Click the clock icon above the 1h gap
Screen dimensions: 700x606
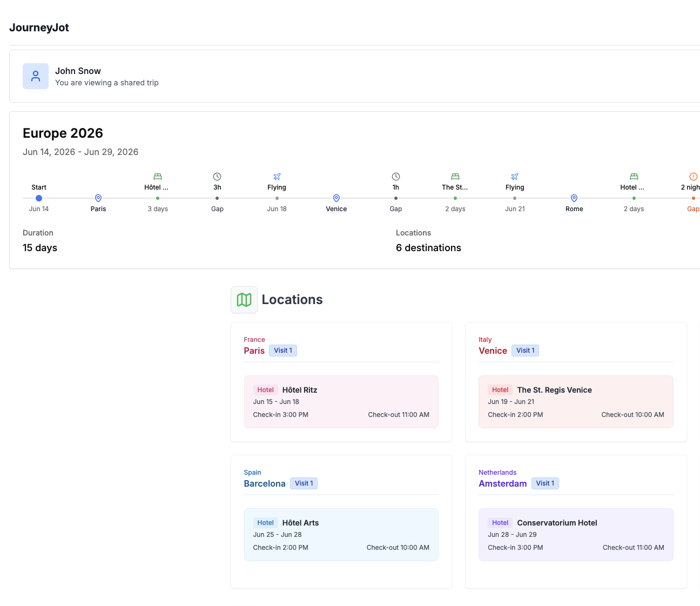click(x=396, y=177)
